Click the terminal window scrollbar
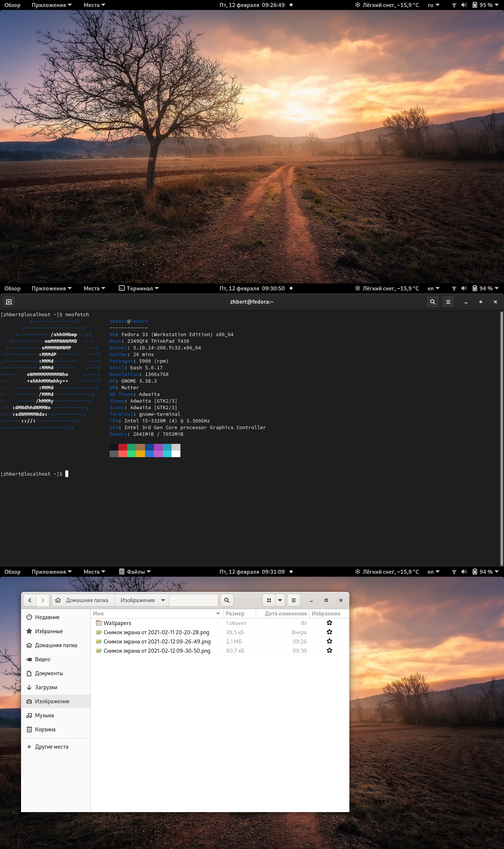This screenshot has width=504, height=849. point(502,438)
